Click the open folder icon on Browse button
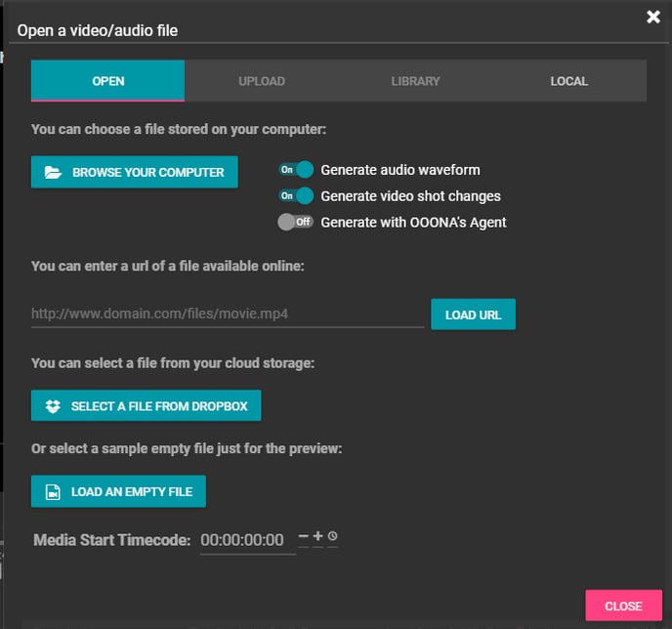 (54, 173)
